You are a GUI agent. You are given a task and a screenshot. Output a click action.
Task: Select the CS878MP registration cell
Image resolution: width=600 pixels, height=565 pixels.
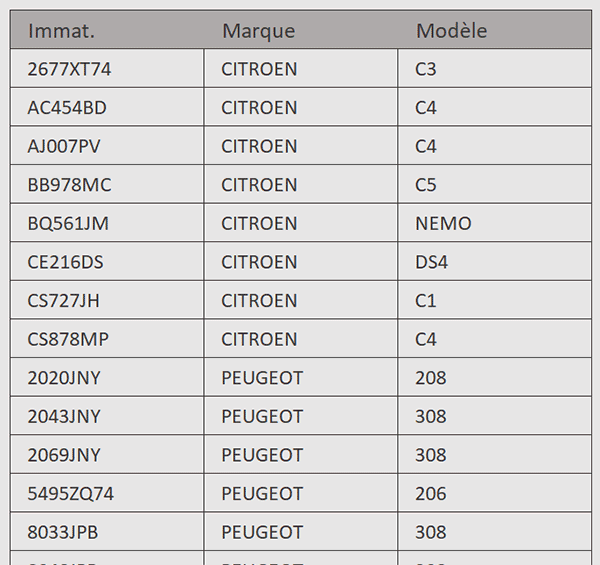tap(68, 340)
